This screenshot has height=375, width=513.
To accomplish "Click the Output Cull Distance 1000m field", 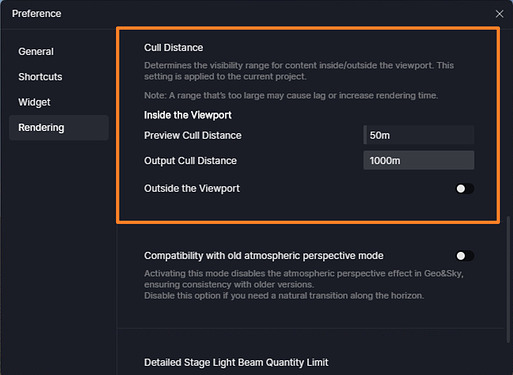I will 419,160.
